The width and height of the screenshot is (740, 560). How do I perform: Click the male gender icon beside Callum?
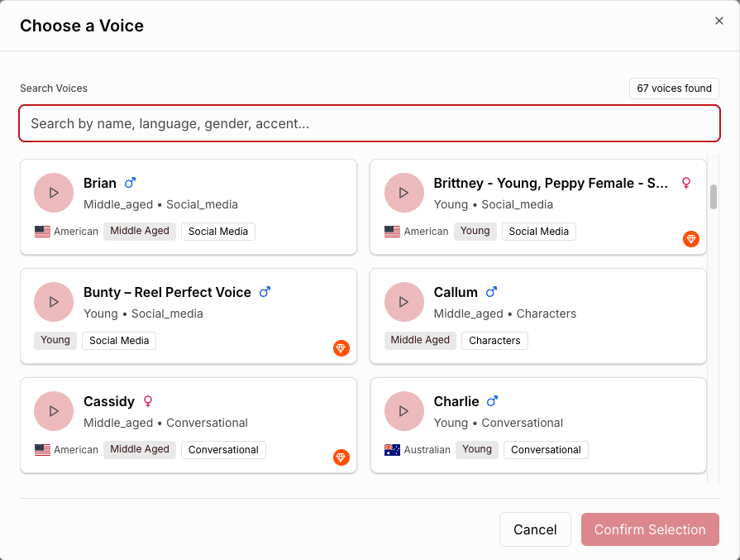point(492,292)
